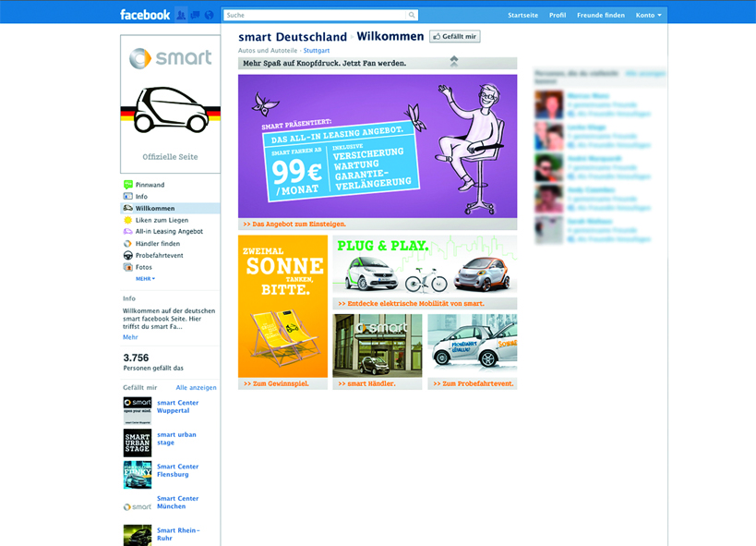Click smart dealership building image
756x546 pixels.
(x=378, y=346)
